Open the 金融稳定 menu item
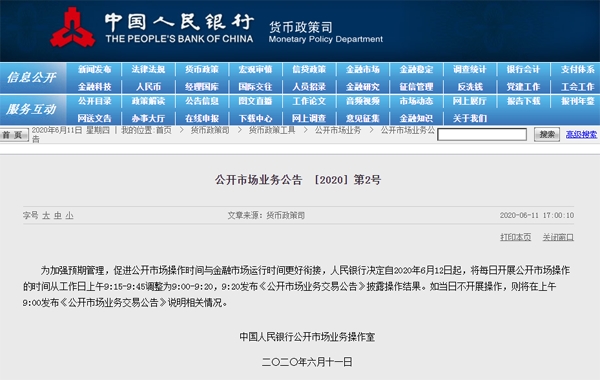The image size is (600, 380). point(416,69)
